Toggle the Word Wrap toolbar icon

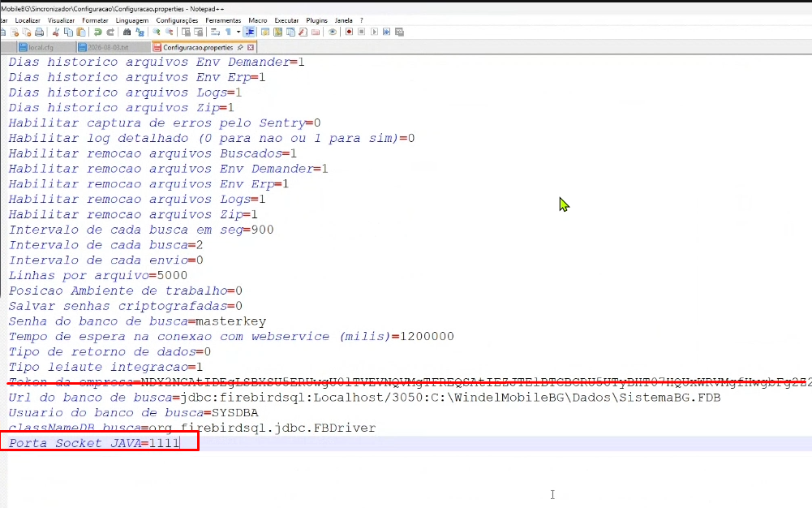215,32
